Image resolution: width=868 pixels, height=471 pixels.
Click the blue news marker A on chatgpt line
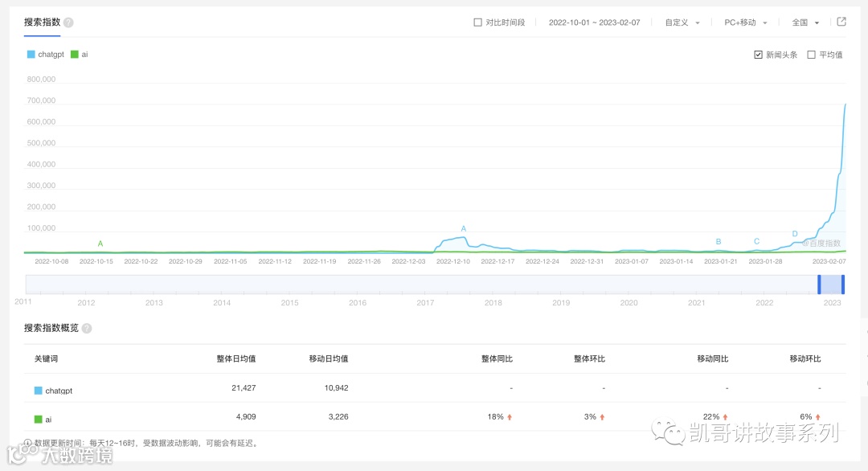click(x=464, y=228)
